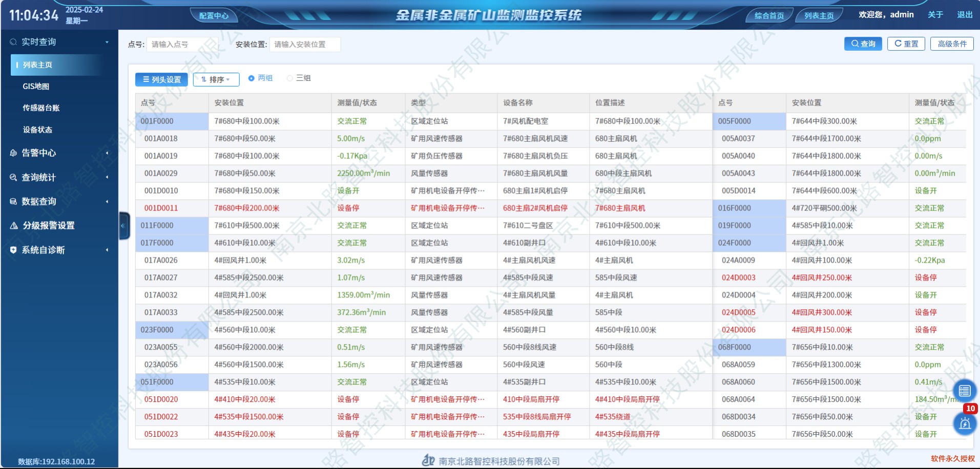Open the 排序 dropdown
Screen dimensions: 980x469
click(x=216, y=80)
